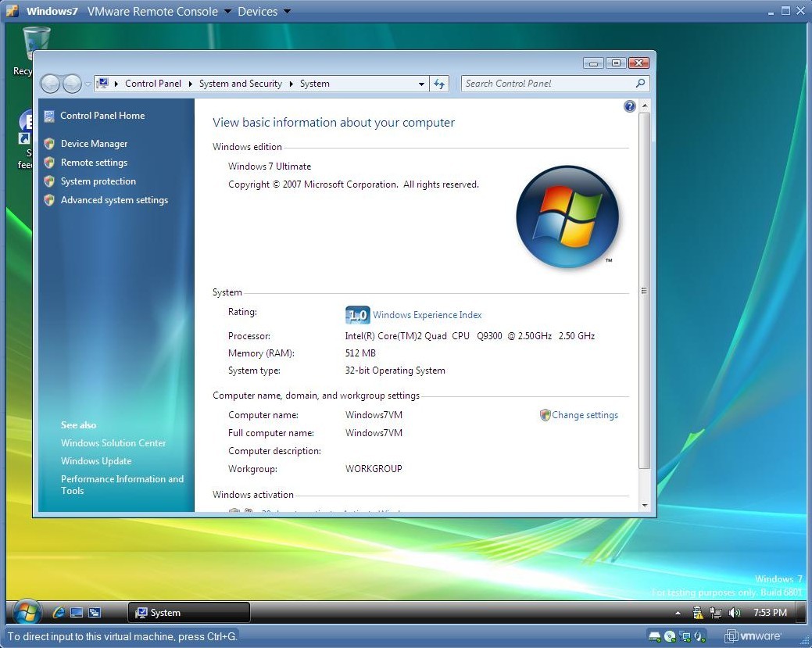The height and width of the screenshot is (648, 812).
Task: Click the Refresh icon beside the address bar
Action: [x=439, y=84]
